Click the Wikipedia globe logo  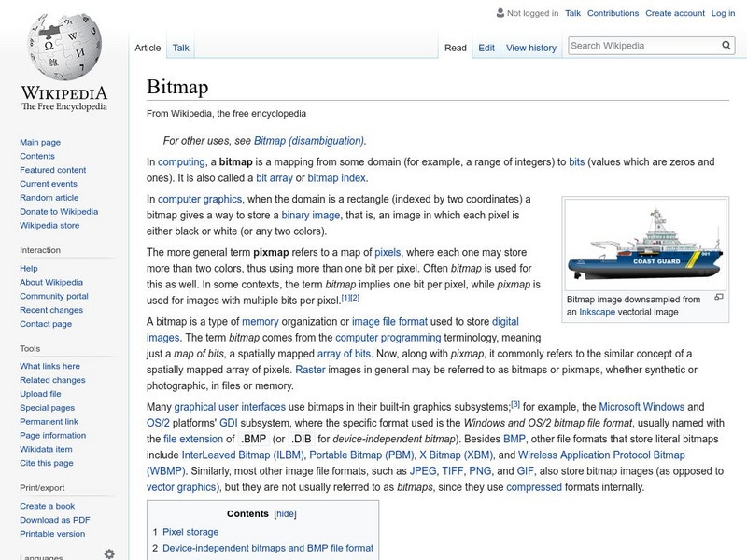coord(63,47)
